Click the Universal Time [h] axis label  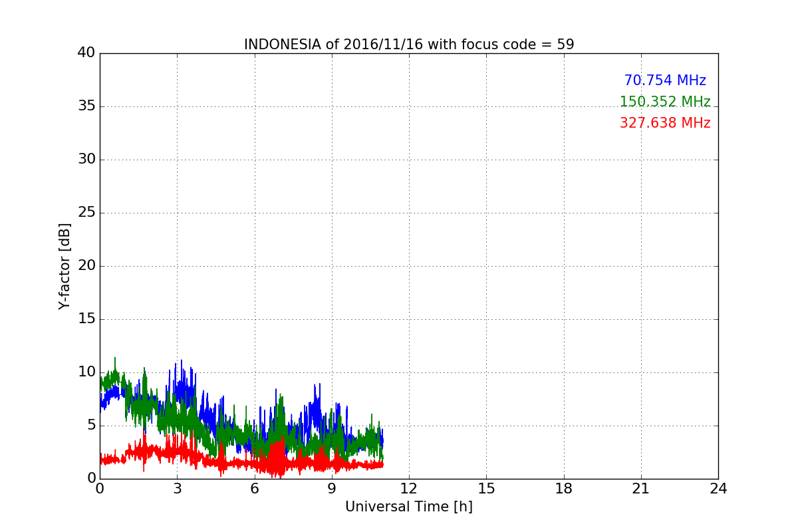pyautogui.click(x=409, y=507)
